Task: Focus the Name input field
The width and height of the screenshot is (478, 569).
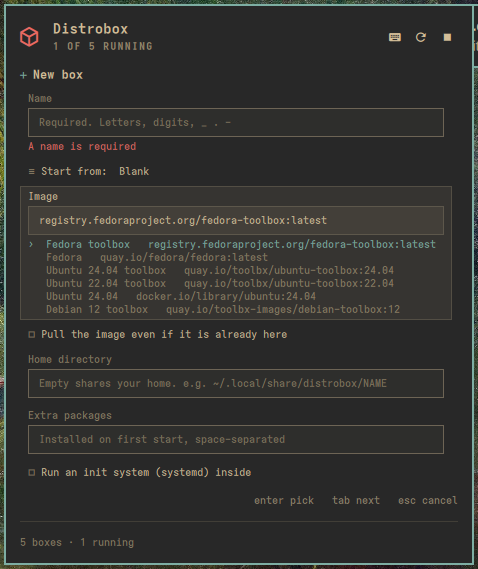Action: (x=236, y=122)
